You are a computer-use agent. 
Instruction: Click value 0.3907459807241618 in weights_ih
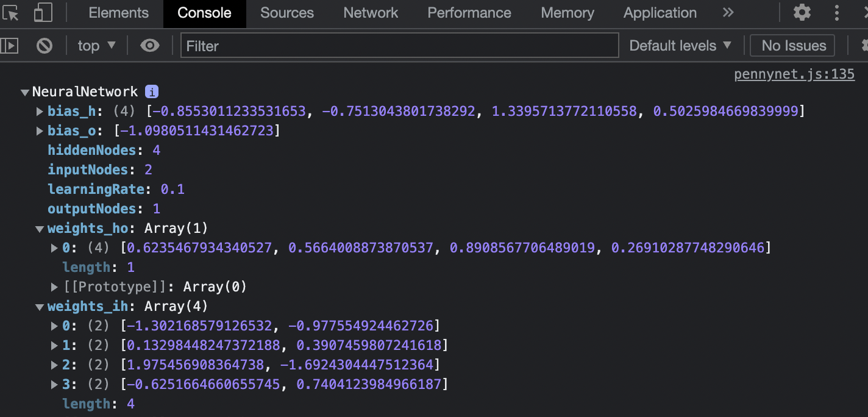coord(369,345)
